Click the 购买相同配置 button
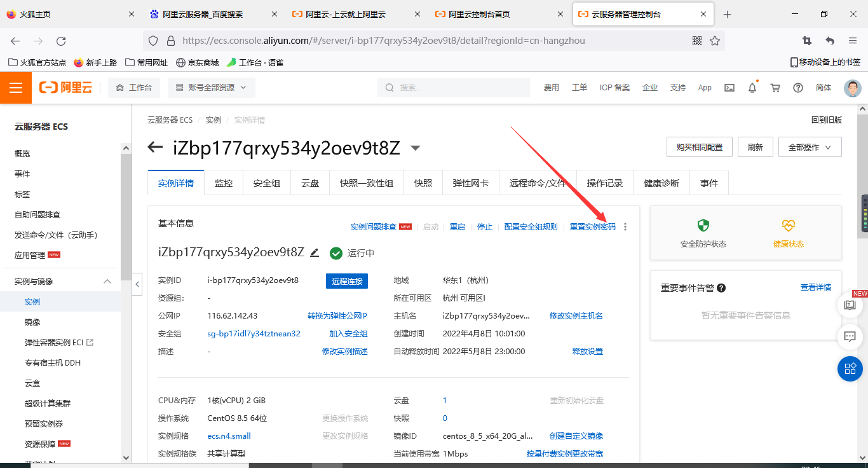 pos(700,147)
